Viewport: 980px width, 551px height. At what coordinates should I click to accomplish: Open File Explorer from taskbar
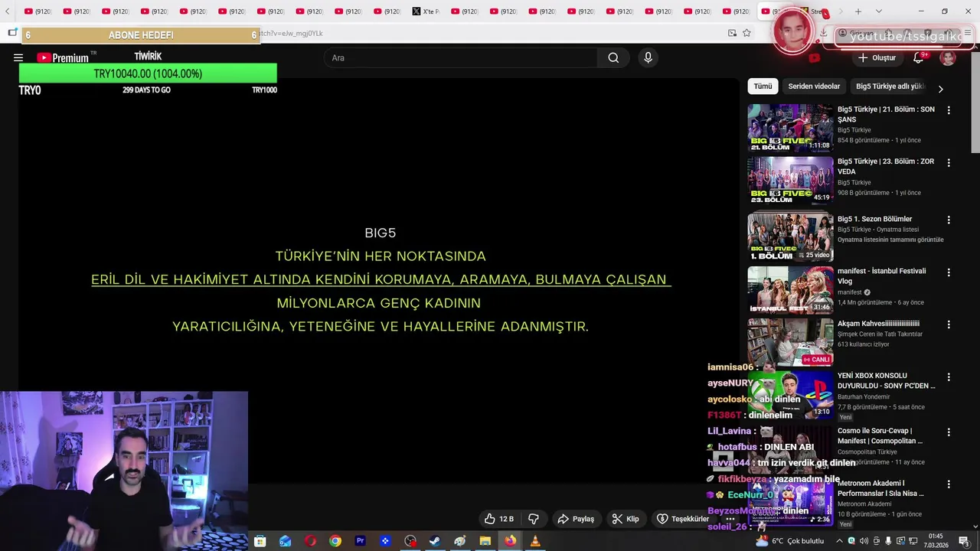(x=485, y=541)
